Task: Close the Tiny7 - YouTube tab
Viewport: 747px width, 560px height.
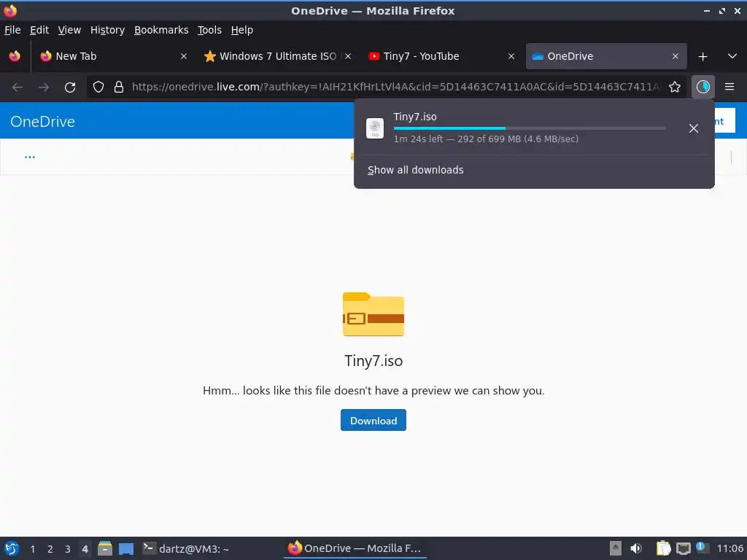Action: coord(511,56)
